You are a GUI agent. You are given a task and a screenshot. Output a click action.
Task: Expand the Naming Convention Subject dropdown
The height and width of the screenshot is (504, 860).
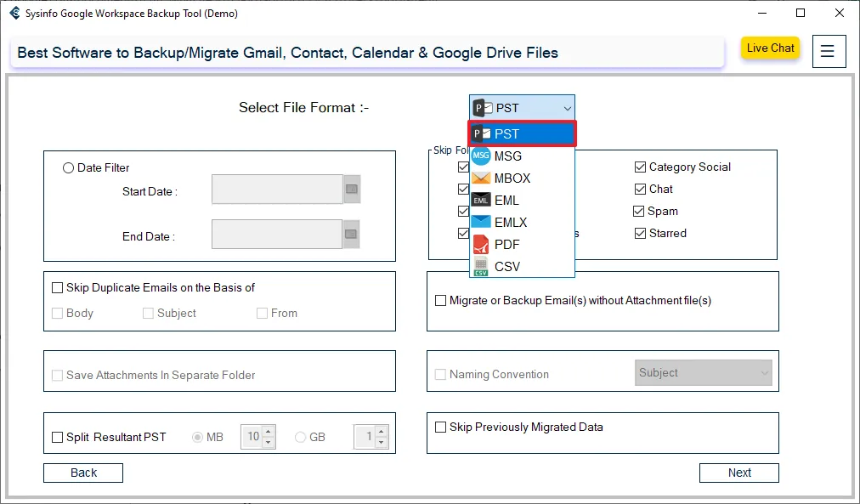762,373
